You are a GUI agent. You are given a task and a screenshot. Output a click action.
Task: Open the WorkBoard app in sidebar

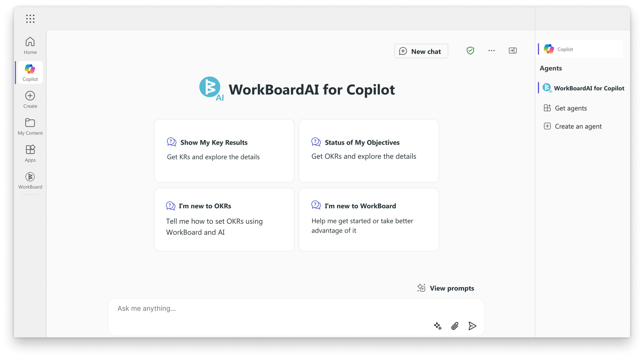click(30, 180)
